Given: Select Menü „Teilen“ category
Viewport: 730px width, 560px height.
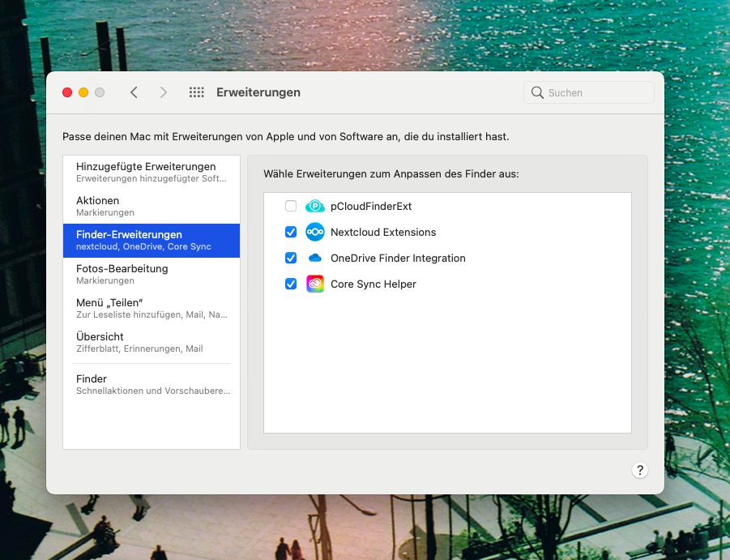Looking at the screenshot, I should [152, 308].
